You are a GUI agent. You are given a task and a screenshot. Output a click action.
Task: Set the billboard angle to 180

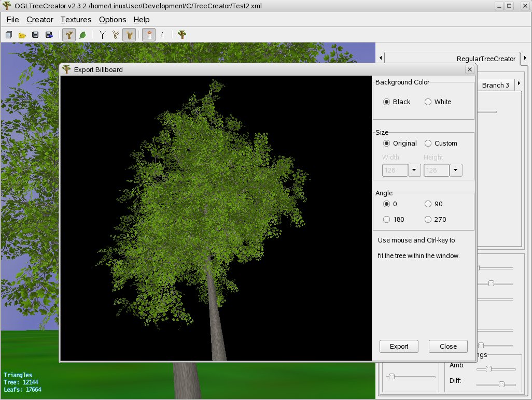point(387,220)
